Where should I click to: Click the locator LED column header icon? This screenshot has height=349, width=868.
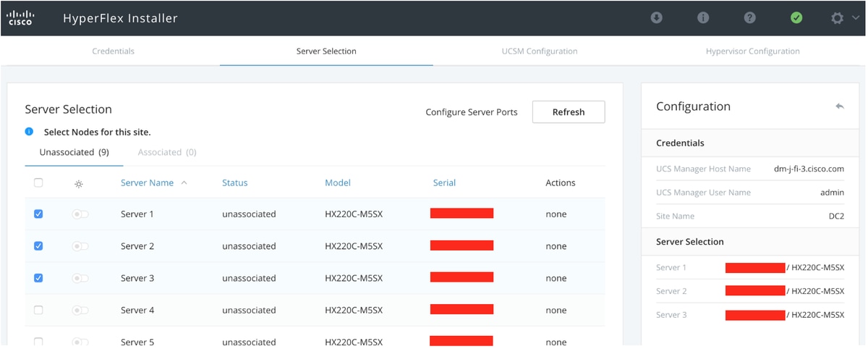click(x=79, y=184)
